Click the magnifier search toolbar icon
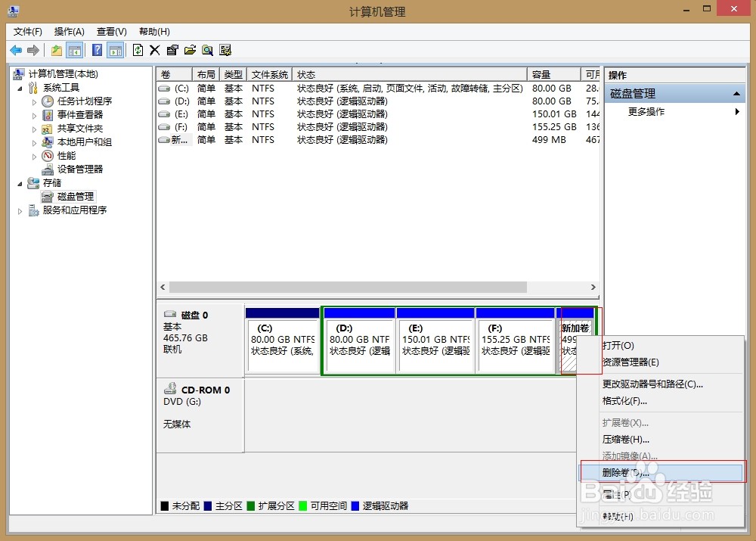756x541 pixels. (207, 50)
